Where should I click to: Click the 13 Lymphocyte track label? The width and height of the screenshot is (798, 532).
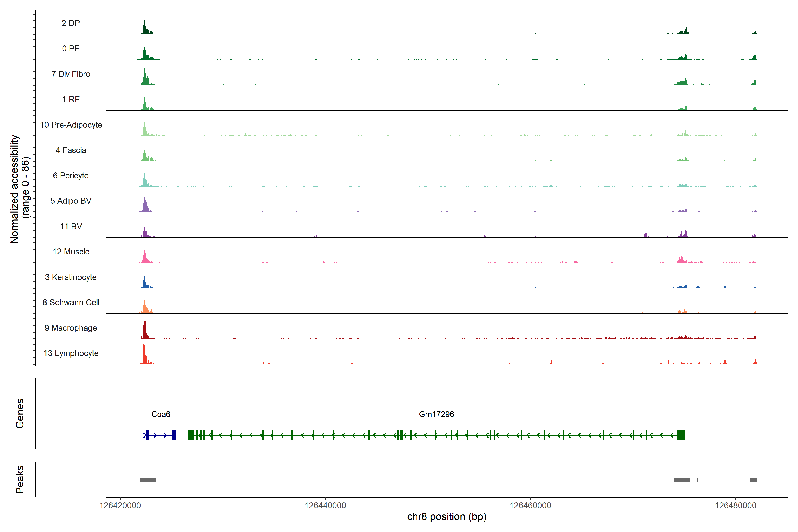(71, 353)
